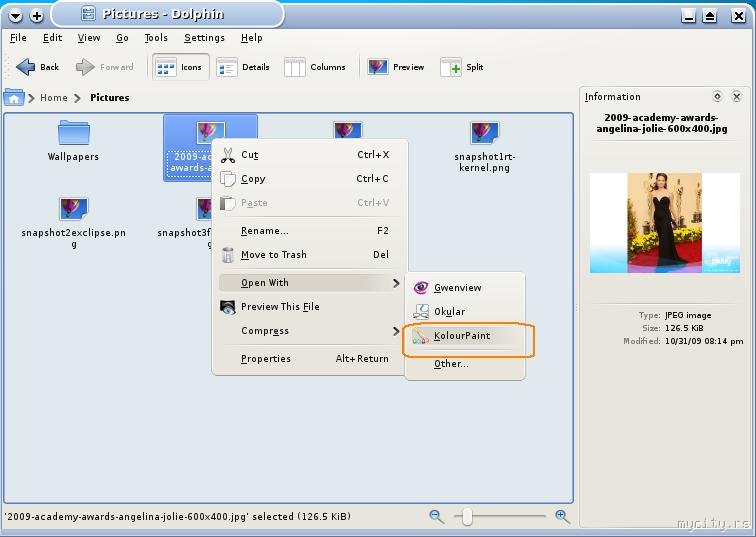Open the Edit menu
This screenshot has width=756, height=537.
[52, 38]
